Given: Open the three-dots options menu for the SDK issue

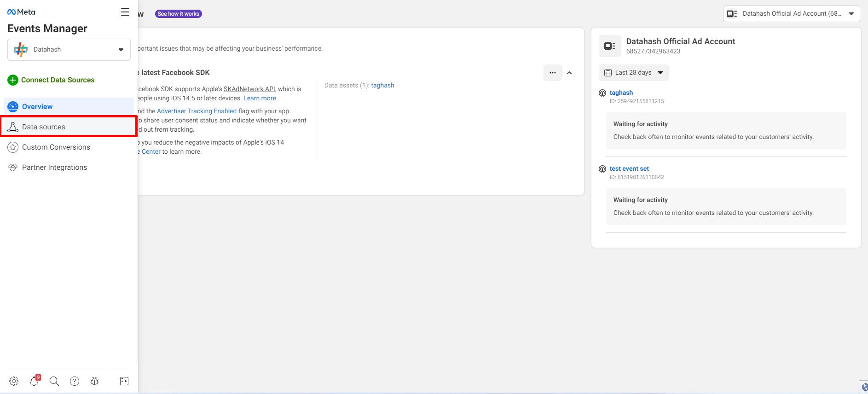Looking at the screenshot, I should [553, 73].
